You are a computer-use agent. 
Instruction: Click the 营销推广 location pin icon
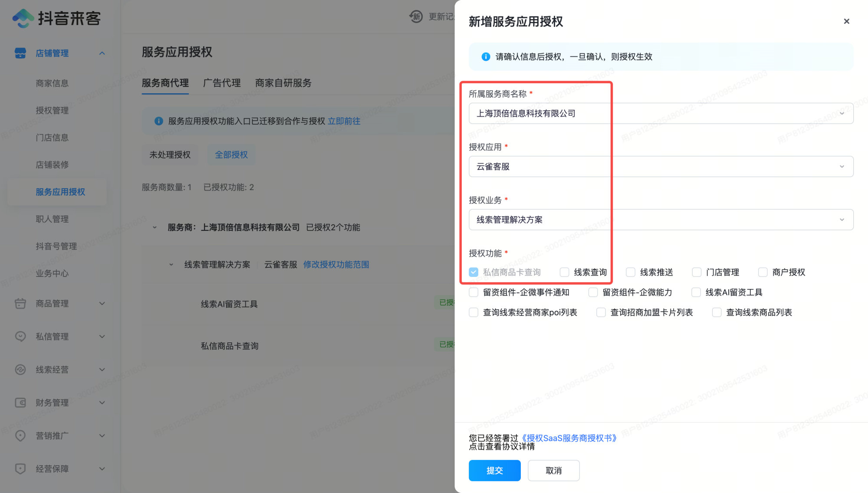[x=20, y=435]
